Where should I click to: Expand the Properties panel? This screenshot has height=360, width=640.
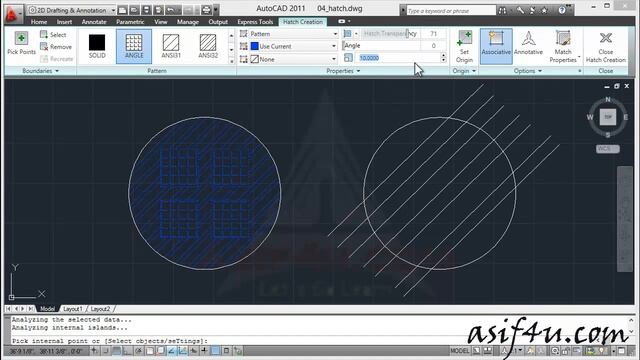(343, 71)
